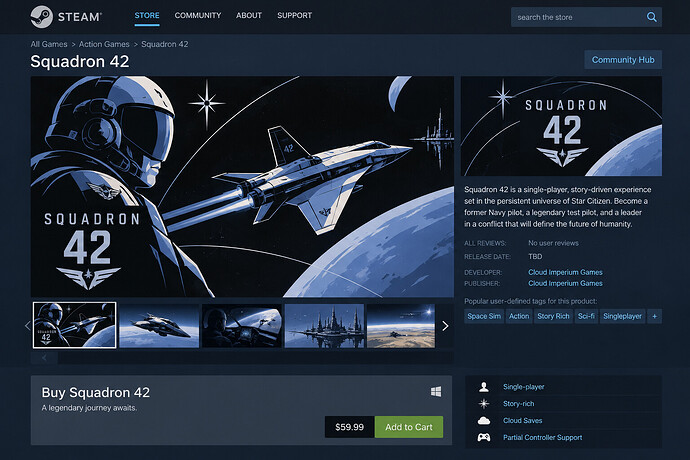Open the Story-rich feature link
This screenshot has height=460, width=690.
point(518,404)
